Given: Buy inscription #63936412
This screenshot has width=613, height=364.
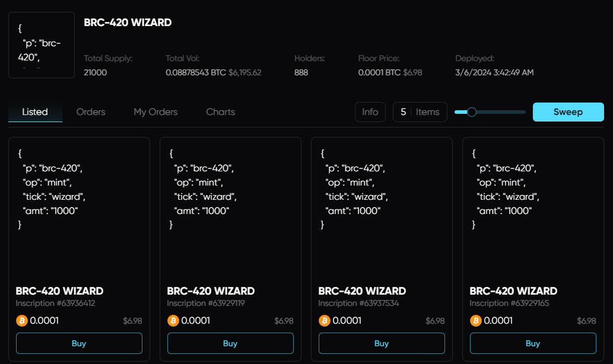Looking at the screenshot, I should click(x=79, y=343).
